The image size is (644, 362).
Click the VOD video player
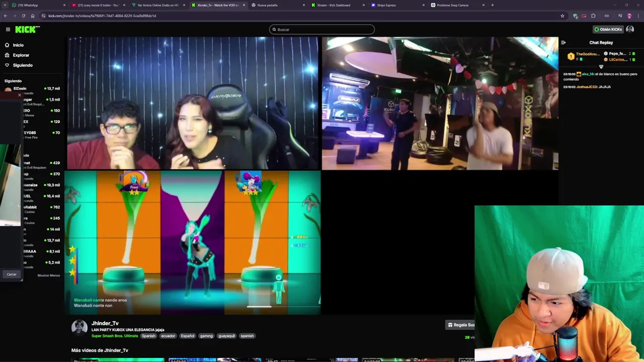point(312,176)
